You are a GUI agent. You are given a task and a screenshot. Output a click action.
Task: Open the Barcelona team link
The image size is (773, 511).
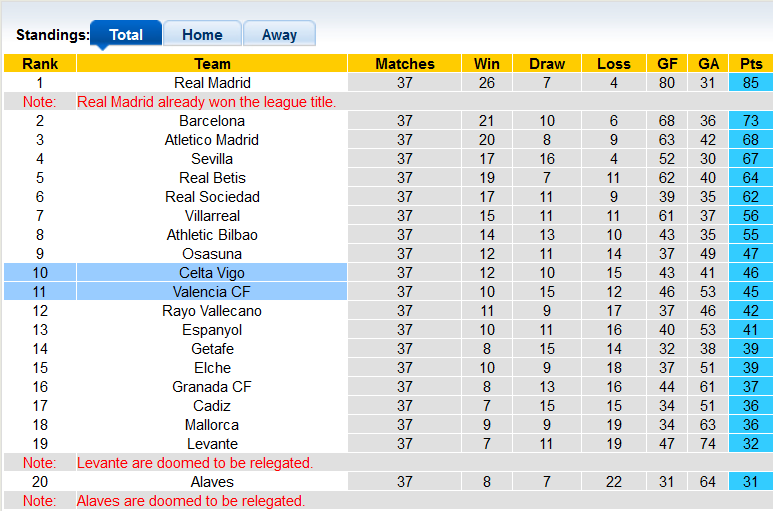[x=212, y=121]
